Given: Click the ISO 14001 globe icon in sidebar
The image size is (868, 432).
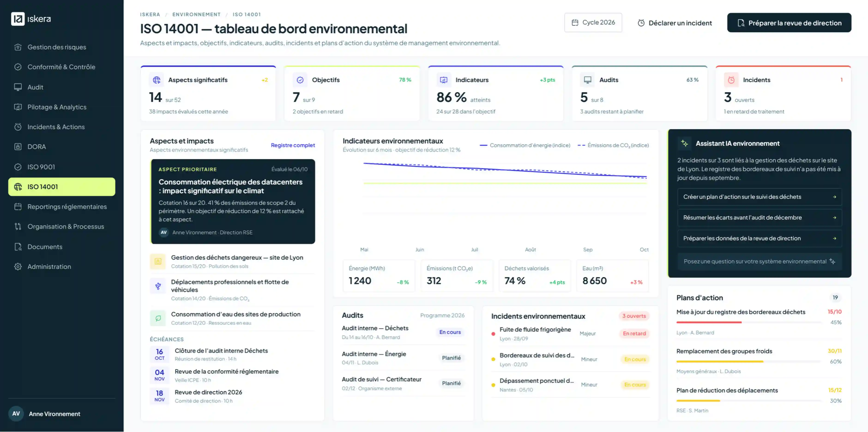Looking at the screenshot, I should [18, 187].
